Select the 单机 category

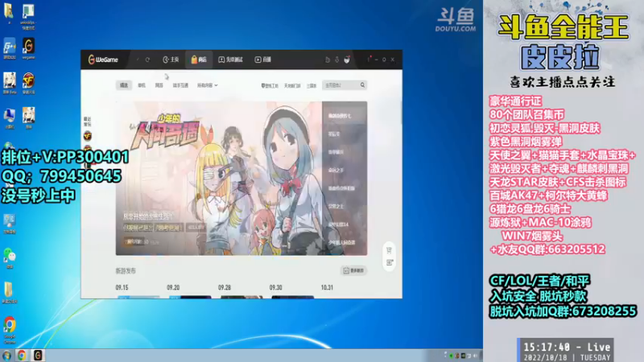(x=142, y=85)
